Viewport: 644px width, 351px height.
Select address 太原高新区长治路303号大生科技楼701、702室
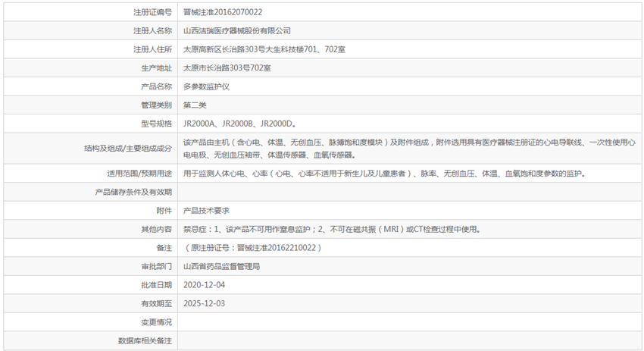point(264,49)
